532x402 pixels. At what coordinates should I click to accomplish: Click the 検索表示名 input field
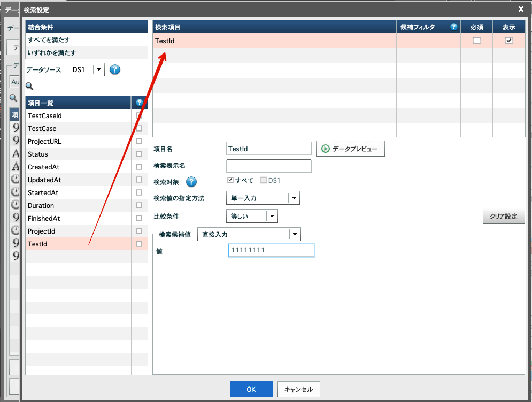pos(269,166)
